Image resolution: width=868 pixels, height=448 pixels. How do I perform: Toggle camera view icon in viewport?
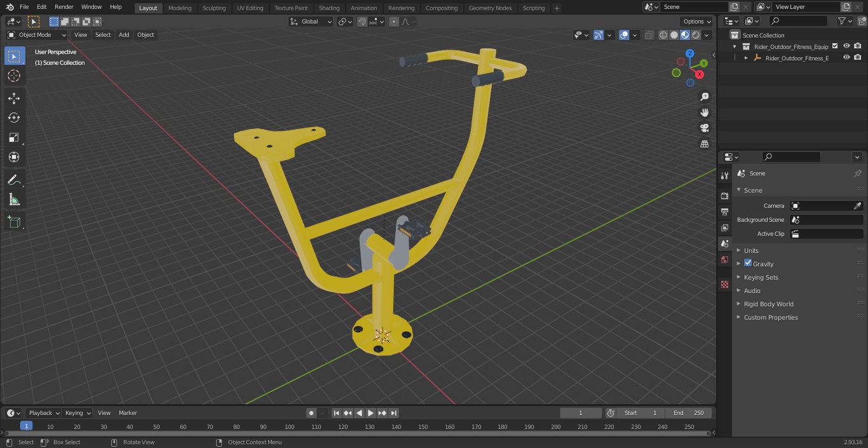(x=704, y=128)
